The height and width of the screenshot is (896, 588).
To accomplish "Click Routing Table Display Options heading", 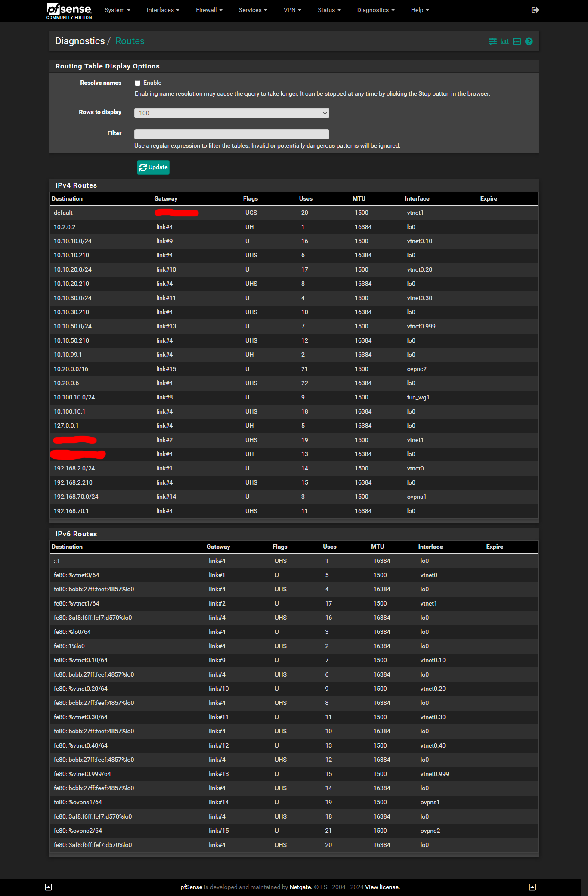I will click(x=108, y=66).
